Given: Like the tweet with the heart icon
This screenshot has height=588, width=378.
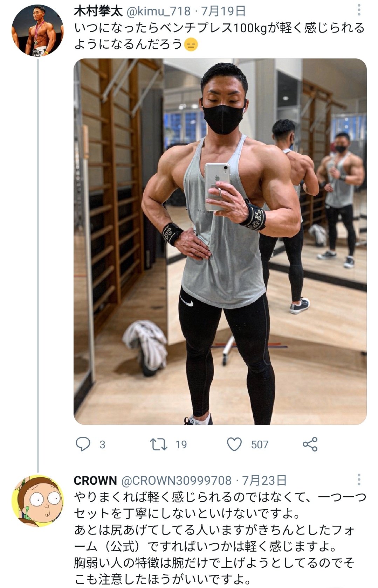Looking at the screenshot, I should (234, 444).
